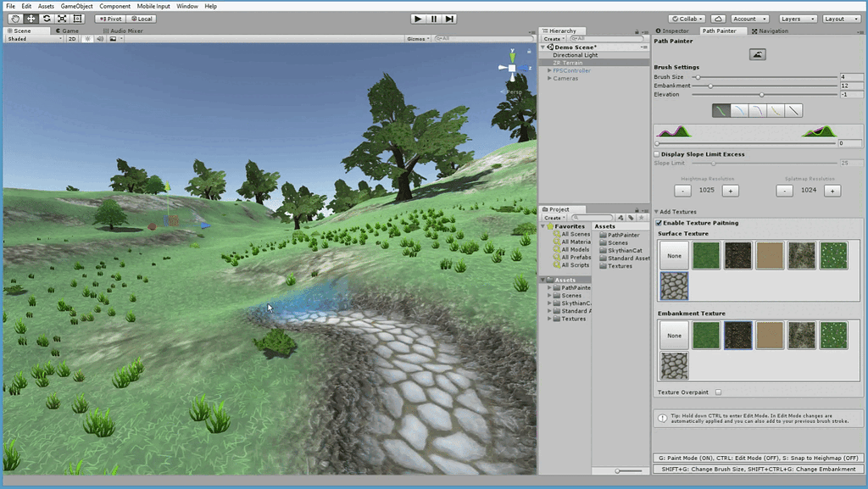Enable Texture Overpaint
Screen dimensions: 868x489
click(x=717, y=392)
